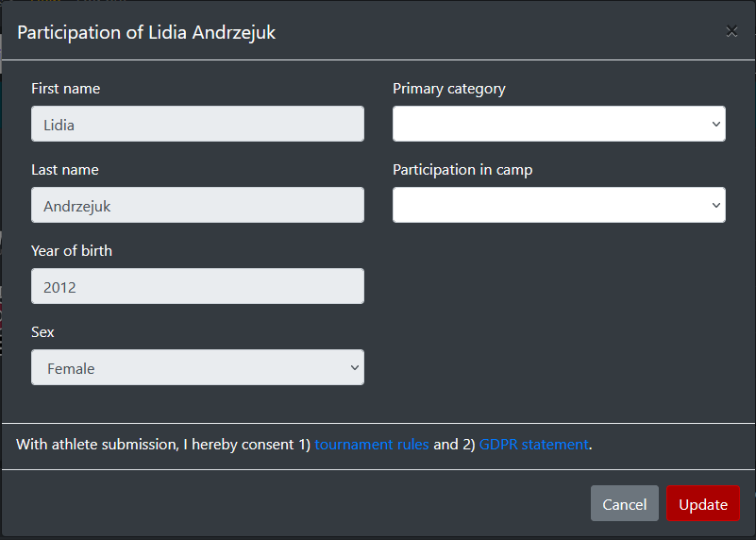The image size is (756, 540).
Task: Click the gray Cancel button
Action: (x=625, y=503)
